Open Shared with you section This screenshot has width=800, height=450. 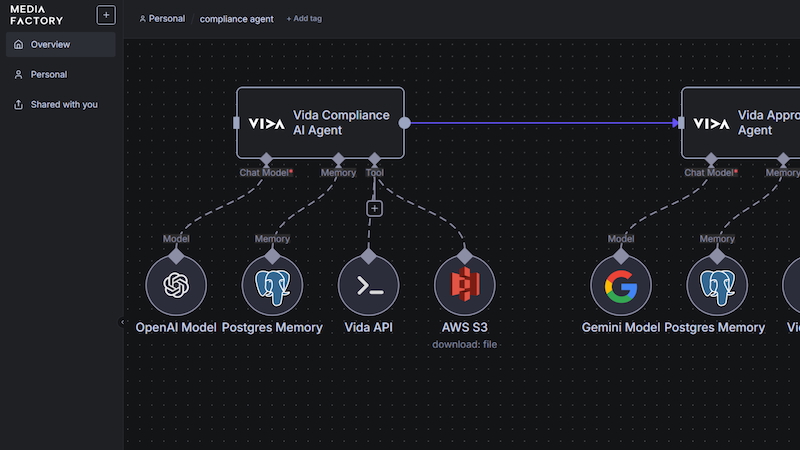pyautogui.click(x=61, y=105)
